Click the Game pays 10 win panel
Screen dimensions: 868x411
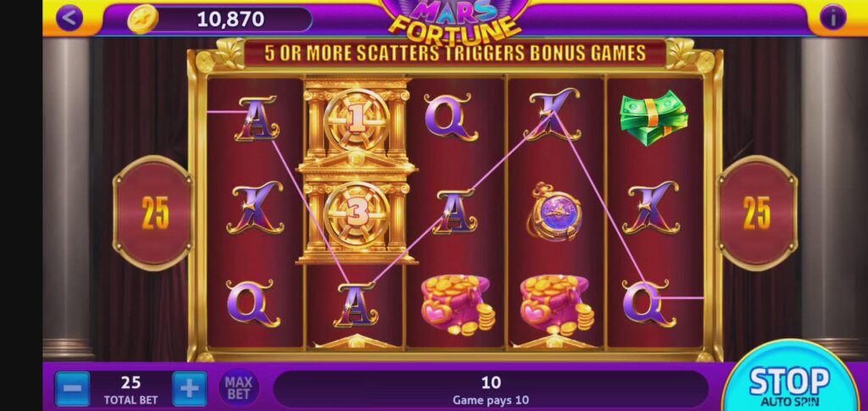click(x=491, y=390)
